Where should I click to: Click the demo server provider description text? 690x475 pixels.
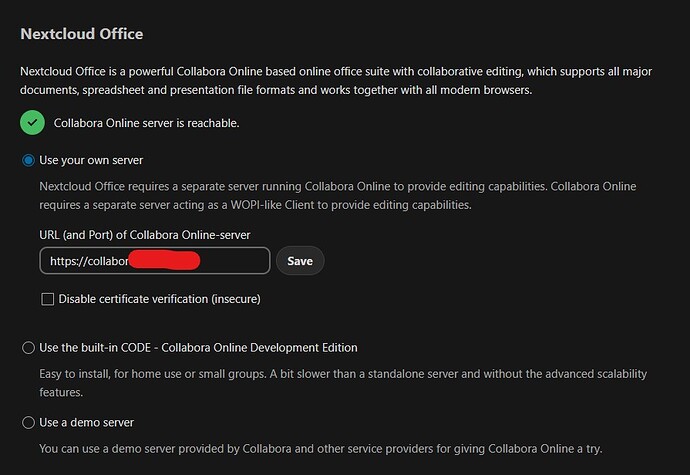[321, 449]
